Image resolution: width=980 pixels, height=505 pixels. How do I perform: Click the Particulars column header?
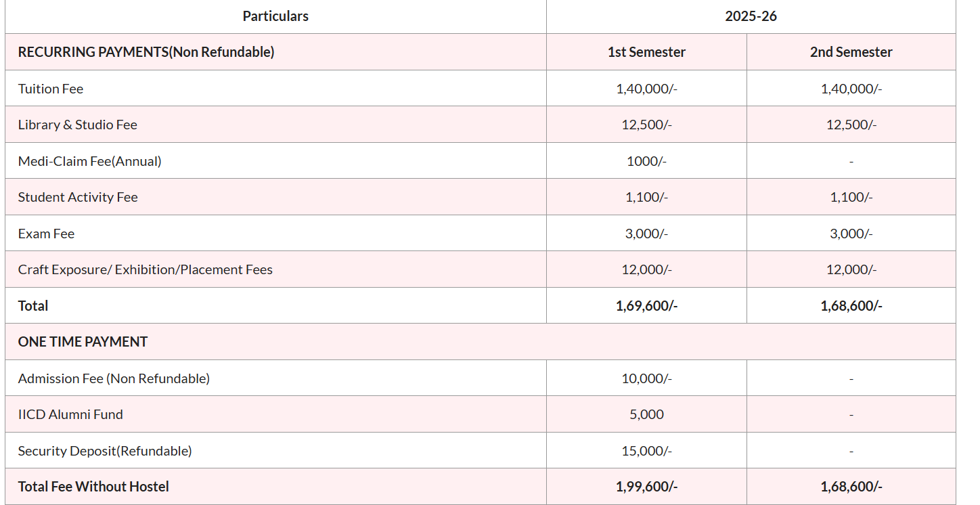[x=275, y=16]
